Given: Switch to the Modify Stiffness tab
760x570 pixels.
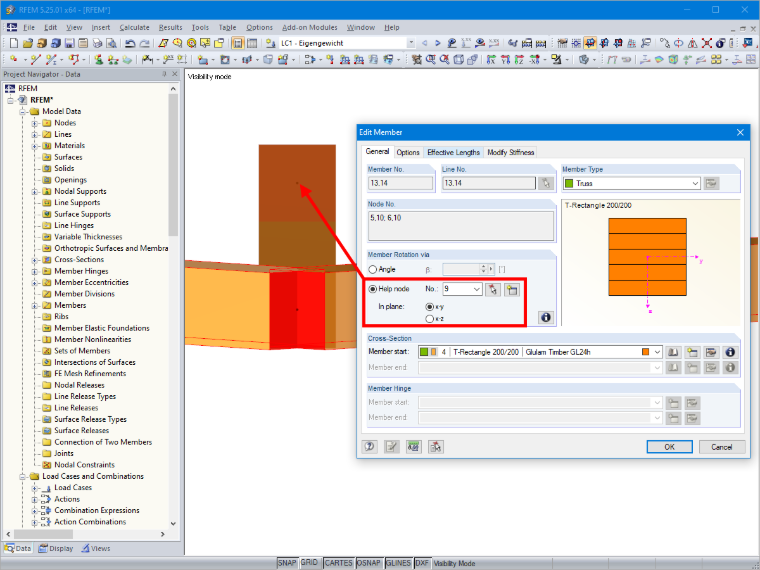Looking at the screenshot, I should pos(510,152).
